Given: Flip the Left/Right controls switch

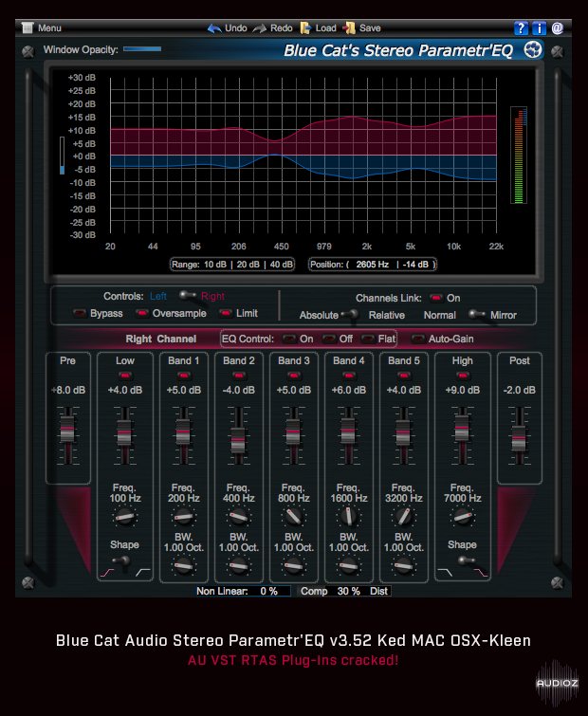Looking at the screenshot, I should 186,296.
